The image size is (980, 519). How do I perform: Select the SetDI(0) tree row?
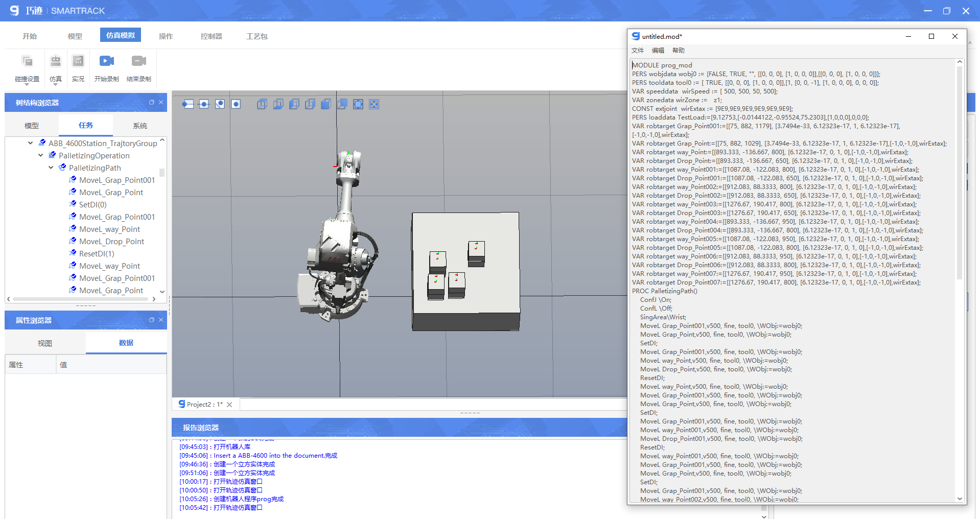[92, 204]
